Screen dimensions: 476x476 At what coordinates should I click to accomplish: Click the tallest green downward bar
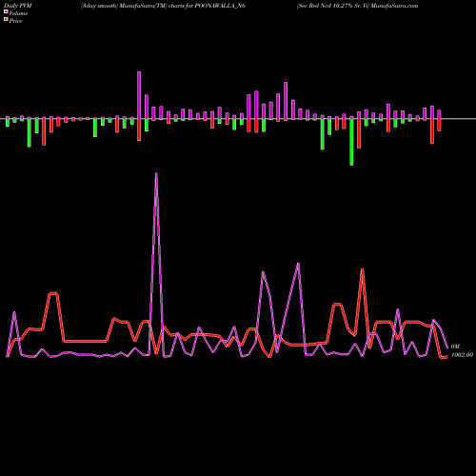(351, 142)
